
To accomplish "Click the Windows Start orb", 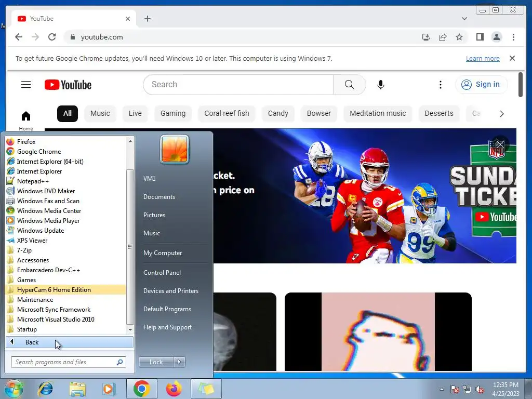I will (14, 389).
